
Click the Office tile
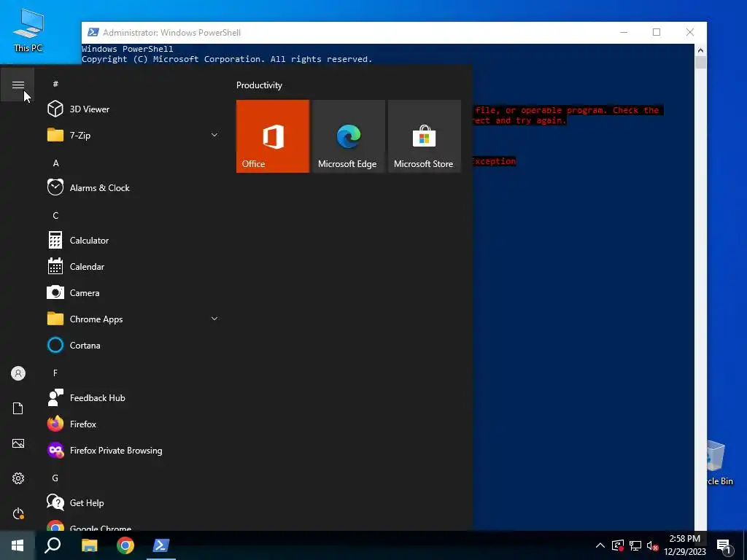(x=273, y=136)
